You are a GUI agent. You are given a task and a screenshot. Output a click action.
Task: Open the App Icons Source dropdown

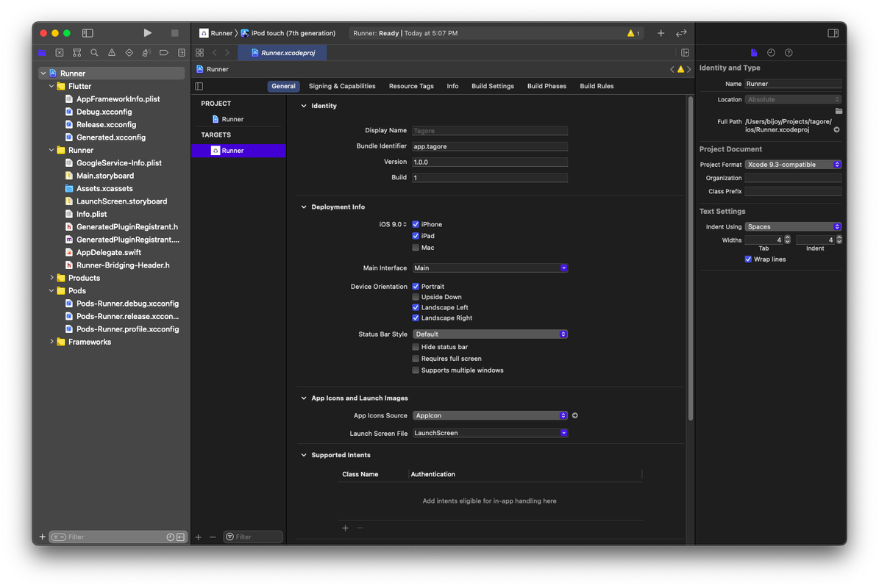490,415
